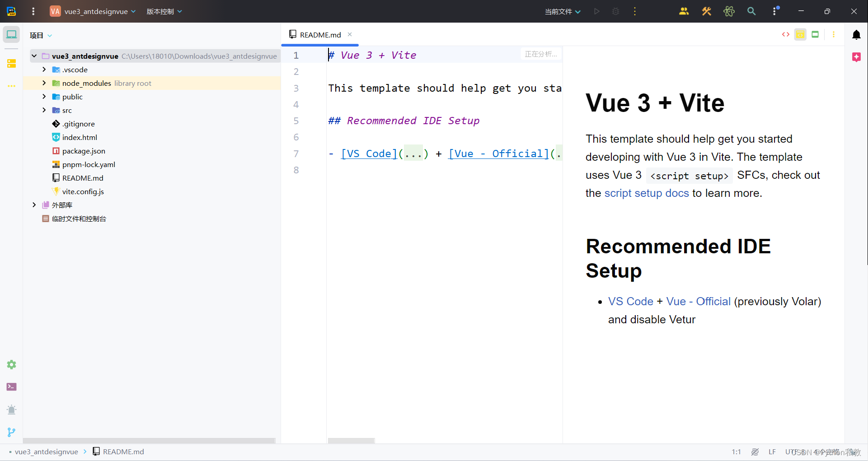Toggle the status bar highlighting level icon
Viewport: 868px width, 461px height.
click(x=755, y=452)
